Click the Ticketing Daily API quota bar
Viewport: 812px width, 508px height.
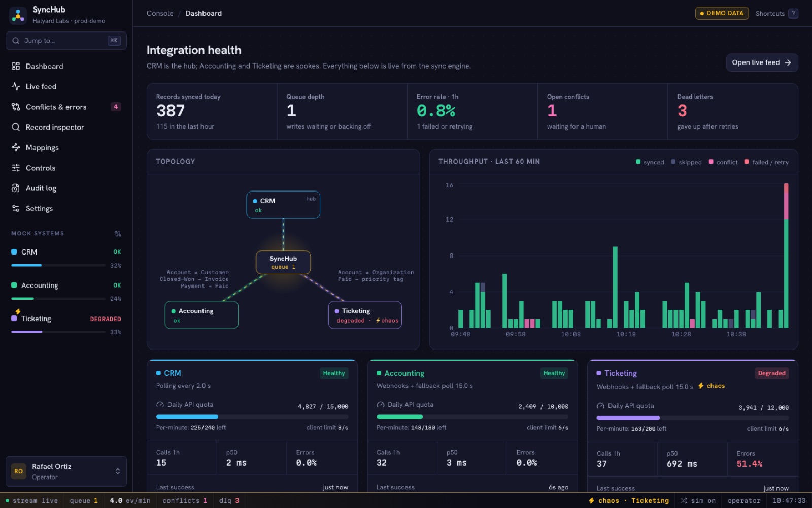point(693,418)
